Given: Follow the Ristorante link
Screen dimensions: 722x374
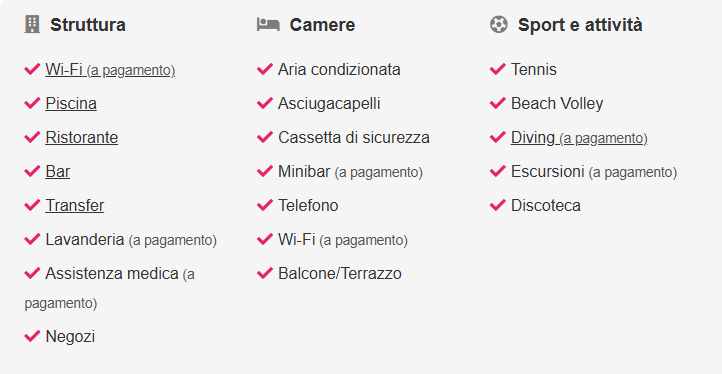Looking at the screenshot, I should (82, 137).
